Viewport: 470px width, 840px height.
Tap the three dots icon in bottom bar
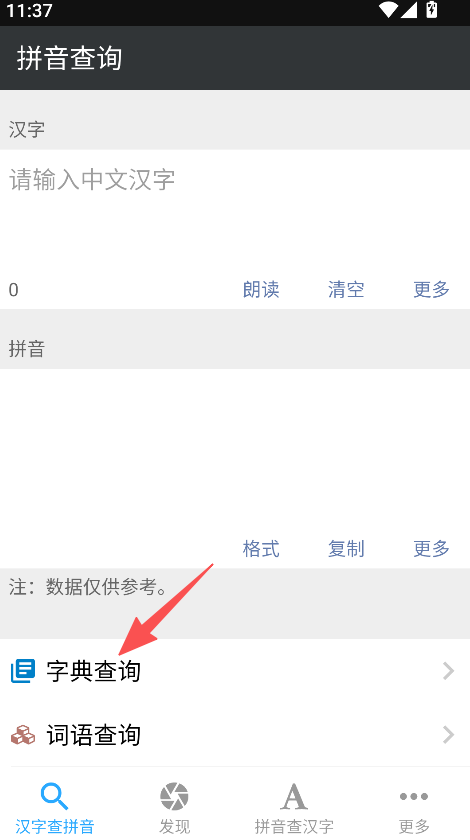click(414, 797)
